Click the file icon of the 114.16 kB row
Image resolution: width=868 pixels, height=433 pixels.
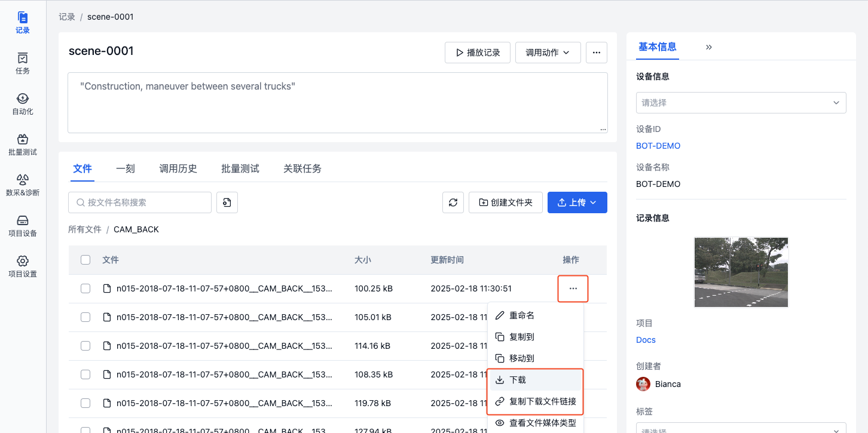click(107, 346)
